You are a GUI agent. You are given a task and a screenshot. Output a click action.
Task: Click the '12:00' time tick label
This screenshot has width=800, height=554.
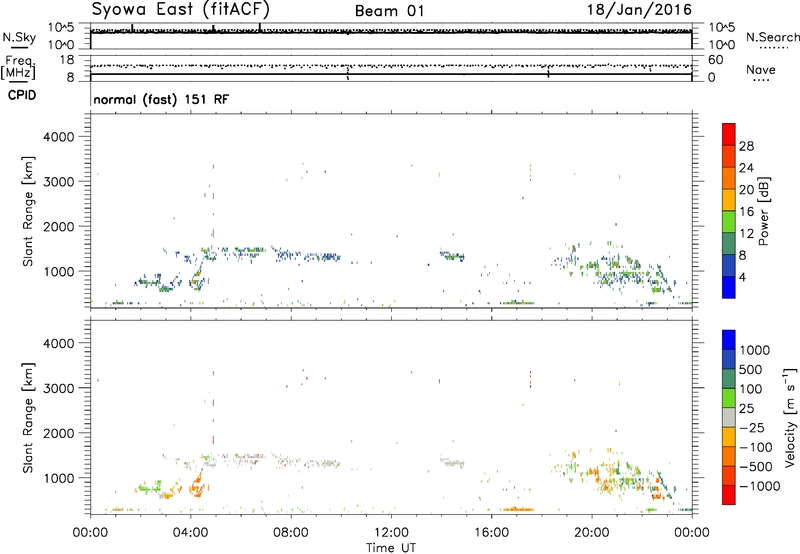(x=391, y=533)
